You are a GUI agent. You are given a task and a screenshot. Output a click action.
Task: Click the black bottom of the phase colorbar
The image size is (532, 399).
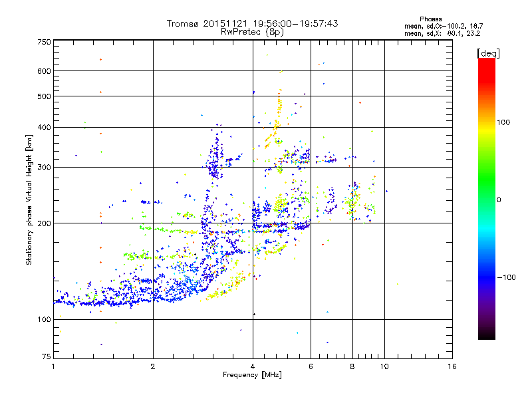click(487, 334)
